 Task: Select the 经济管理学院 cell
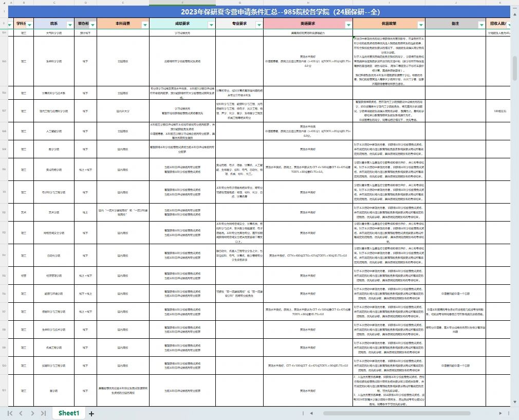(54, 276)
